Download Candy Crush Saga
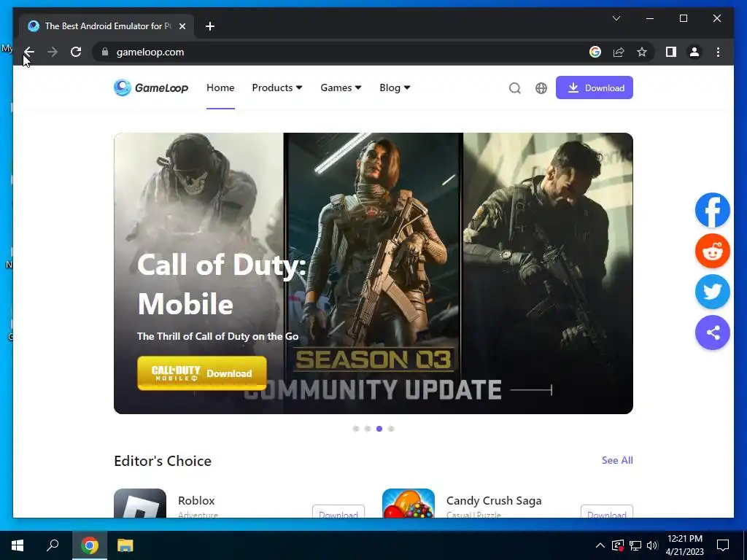 click(x=607, y=511)
